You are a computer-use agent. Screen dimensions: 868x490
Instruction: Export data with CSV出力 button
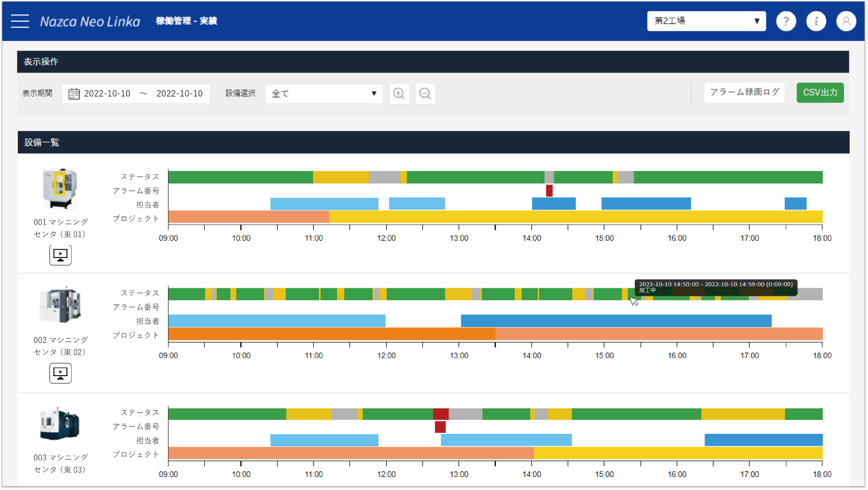[x=820, y=92]
